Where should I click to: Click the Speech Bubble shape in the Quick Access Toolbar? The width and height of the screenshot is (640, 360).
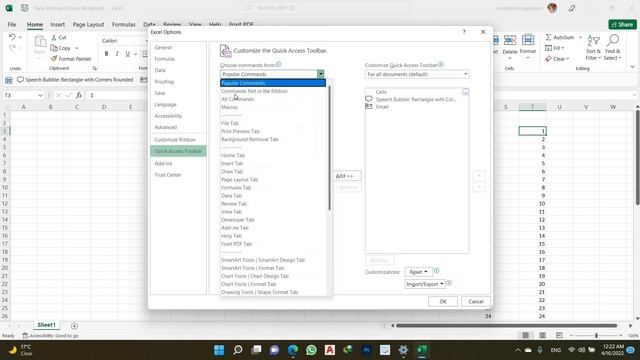pyautogui.click(x=20, y=80)
